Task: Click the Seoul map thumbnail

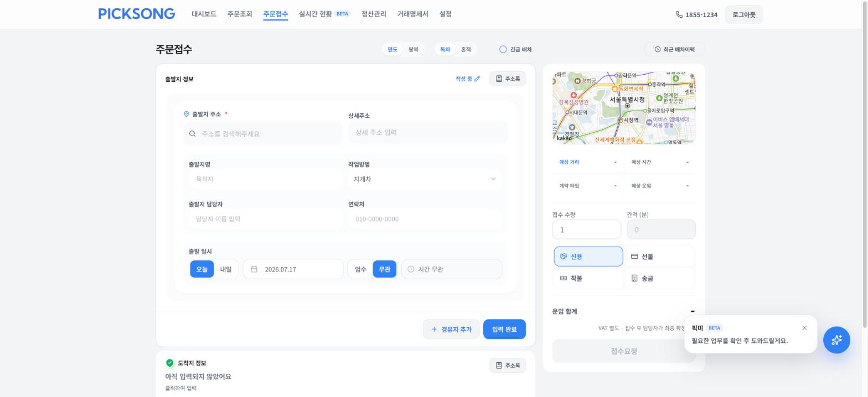Action: pyautogui.click(x=624, y=108)
